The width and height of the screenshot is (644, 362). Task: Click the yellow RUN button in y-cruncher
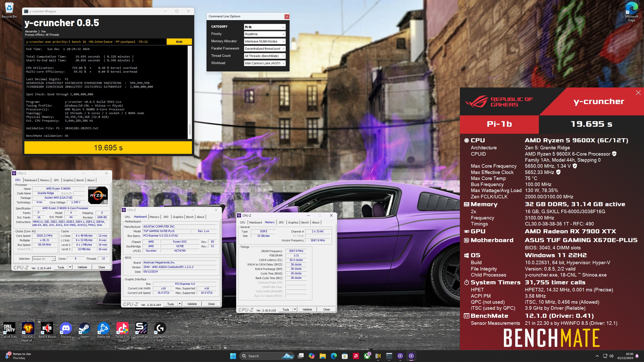[179, 42]
